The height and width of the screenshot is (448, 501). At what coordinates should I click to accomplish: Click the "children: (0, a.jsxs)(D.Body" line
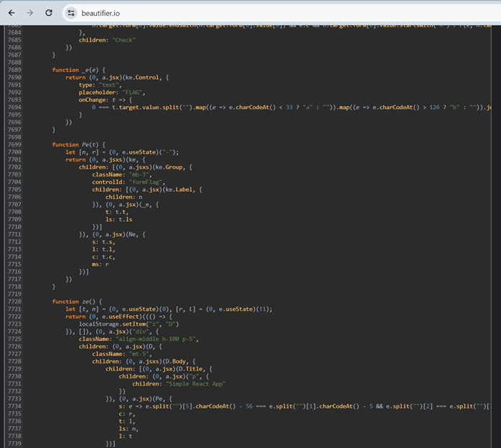[144, 361]
